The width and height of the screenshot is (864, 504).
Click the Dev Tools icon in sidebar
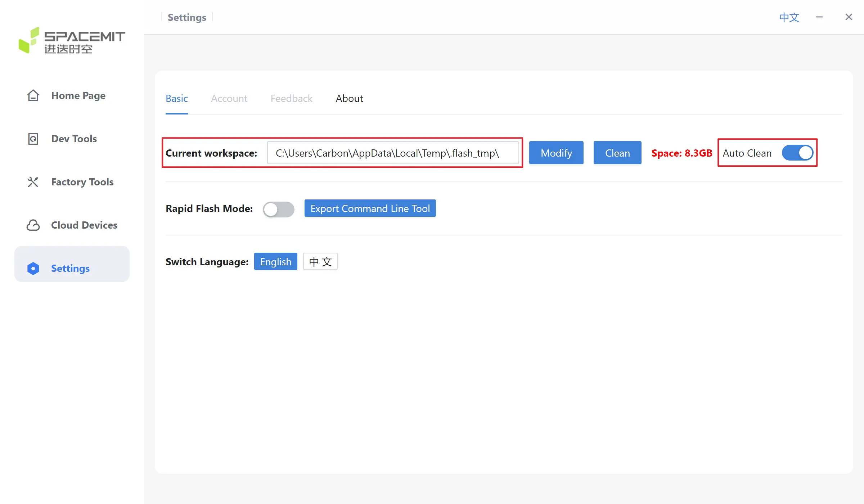(33, 139)
